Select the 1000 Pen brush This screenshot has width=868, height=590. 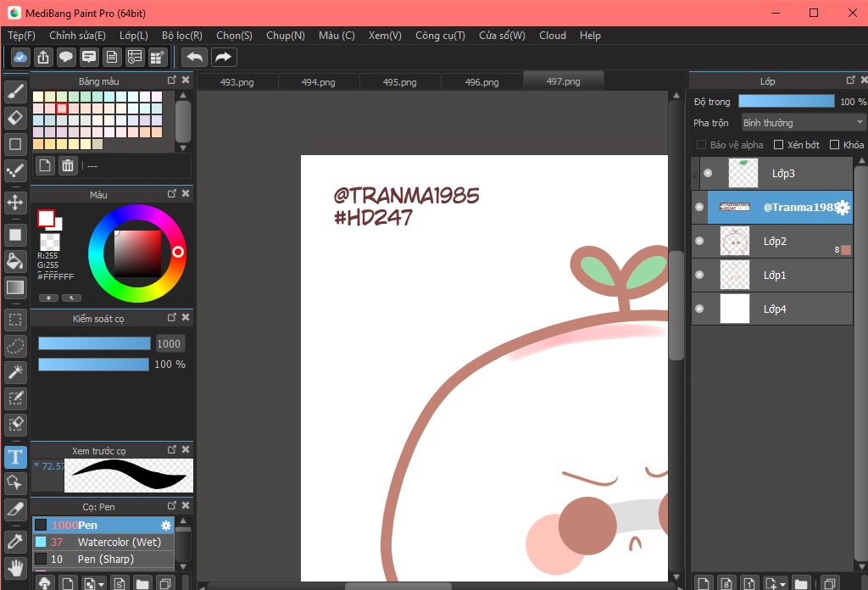(103, 526)
